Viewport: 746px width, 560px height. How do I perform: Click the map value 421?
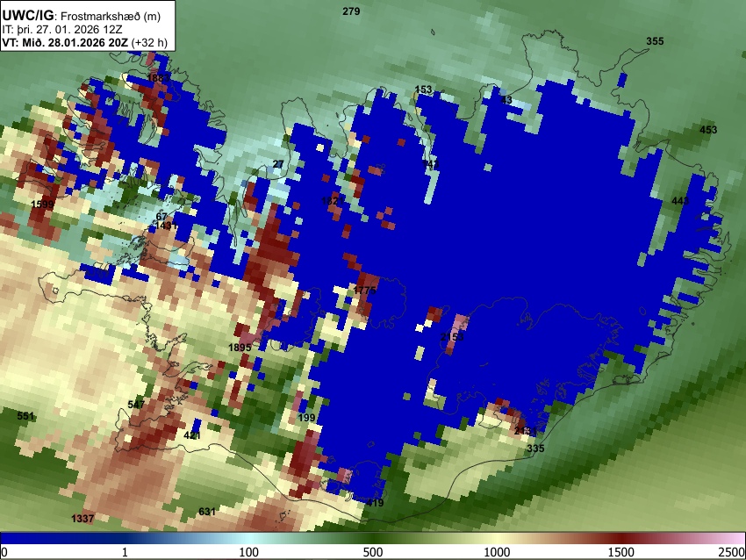(x=192, y=434)
